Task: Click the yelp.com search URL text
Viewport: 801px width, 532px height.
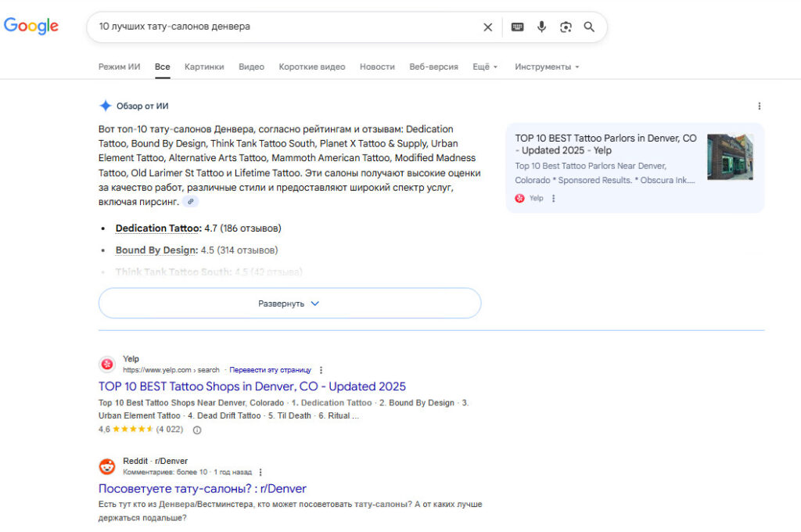Action: point(171,370)
